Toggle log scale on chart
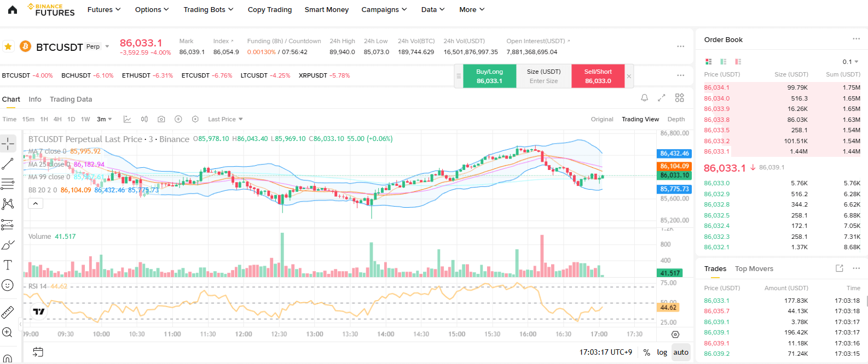The height and width of the screenshot is (364, 868). coord(662,353)
